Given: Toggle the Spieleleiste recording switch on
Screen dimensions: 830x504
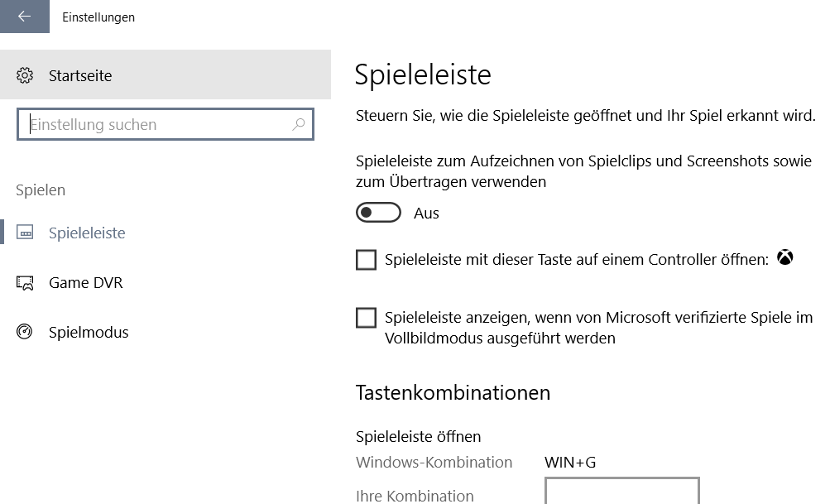Looking at the screenshot, I should [378, 214].
